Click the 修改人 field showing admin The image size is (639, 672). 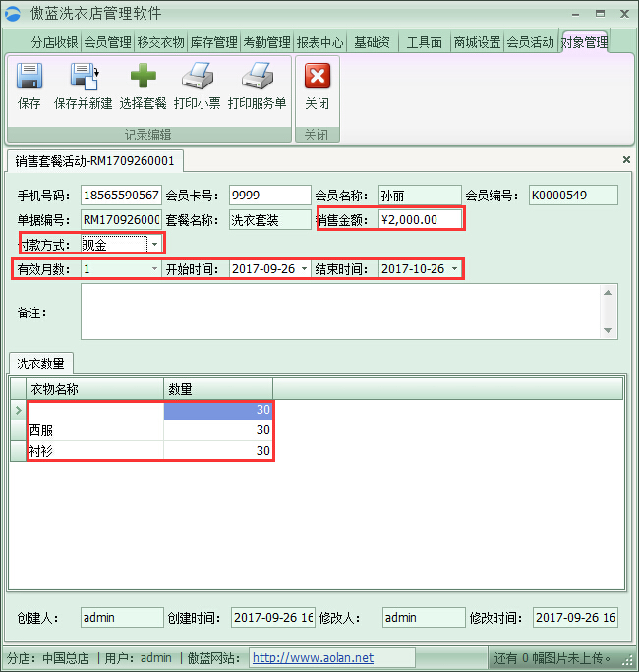pos(424,618)
